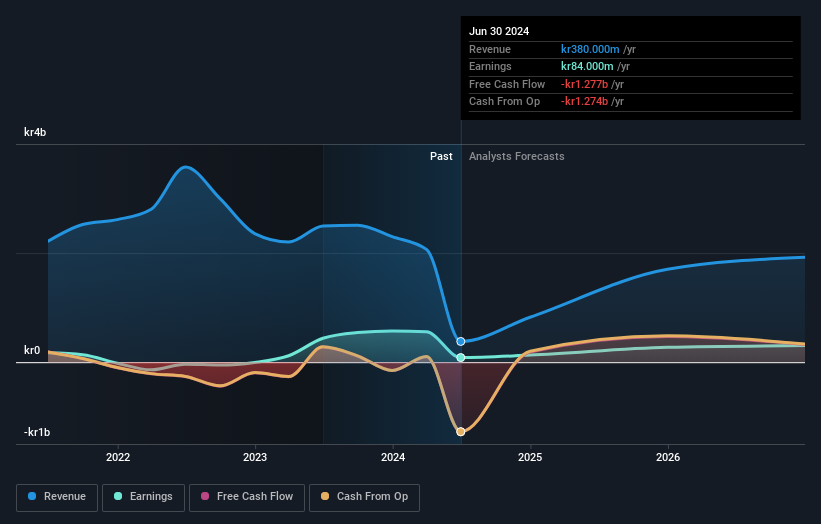Click the Earnings row label in tooltip
Image resolution: width=821 pixels, height=524 pixels.
click(x=490, y=66)
